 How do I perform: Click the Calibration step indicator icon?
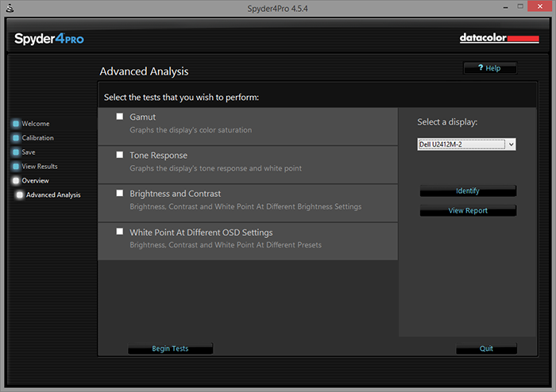pos(15,138)
